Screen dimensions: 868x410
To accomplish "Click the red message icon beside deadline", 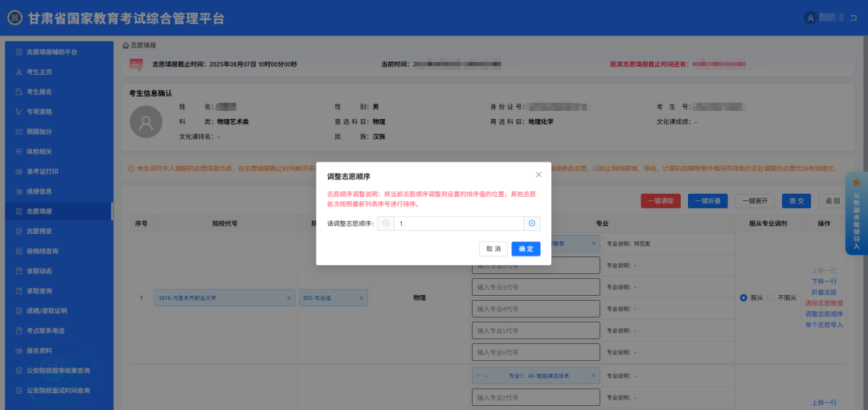I will [136, 64].
